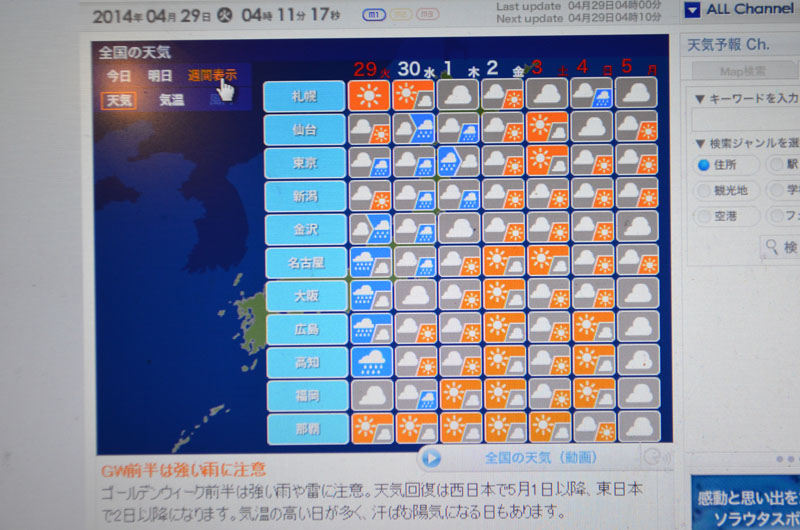Click the play icon for 全国の天気 video
This screenshot has height=530, width=800.
point(431,458)
